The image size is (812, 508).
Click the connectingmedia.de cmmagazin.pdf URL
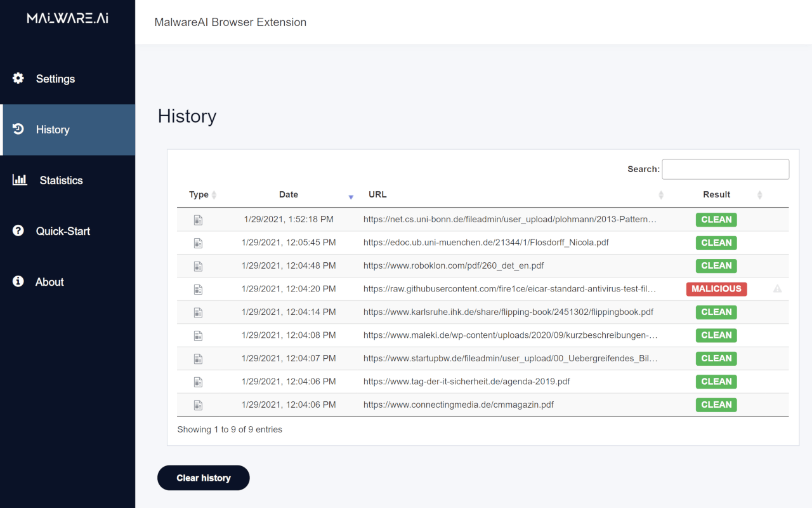pos(459,404)
